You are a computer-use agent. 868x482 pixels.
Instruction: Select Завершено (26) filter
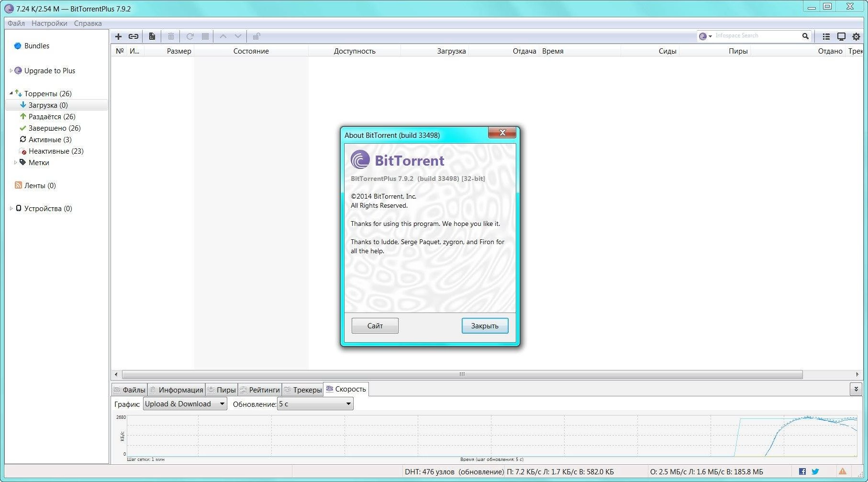pyautogui.click(x=55, y=128)
